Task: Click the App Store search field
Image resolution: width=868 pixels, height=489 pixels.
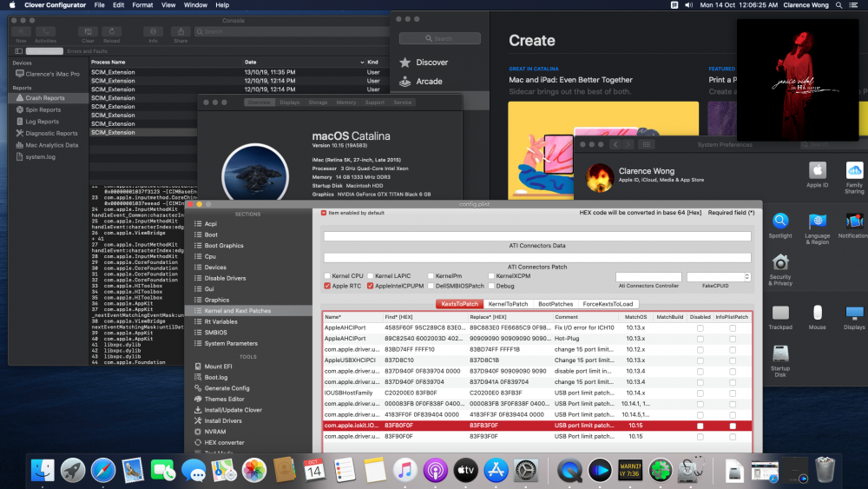Action: point(439,38)
